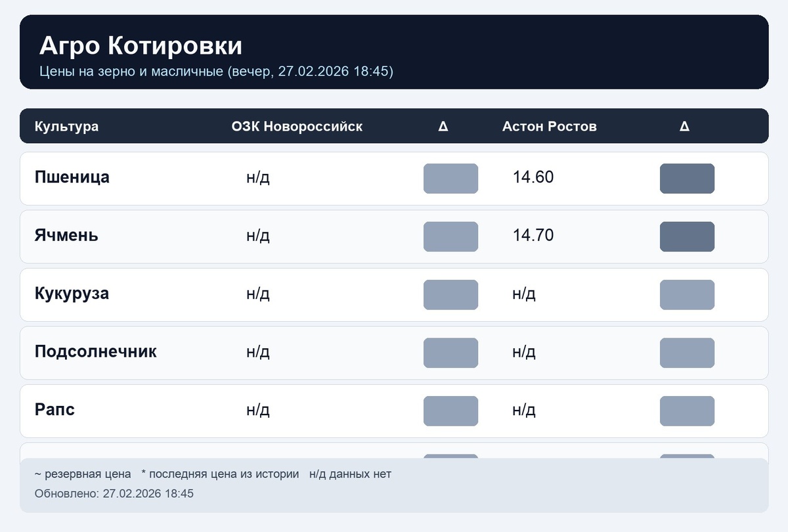
Task: Click the Пшеница ОЗК Новороссийск delta swatch
Action: pyautogui.click(x=450, y=179)
